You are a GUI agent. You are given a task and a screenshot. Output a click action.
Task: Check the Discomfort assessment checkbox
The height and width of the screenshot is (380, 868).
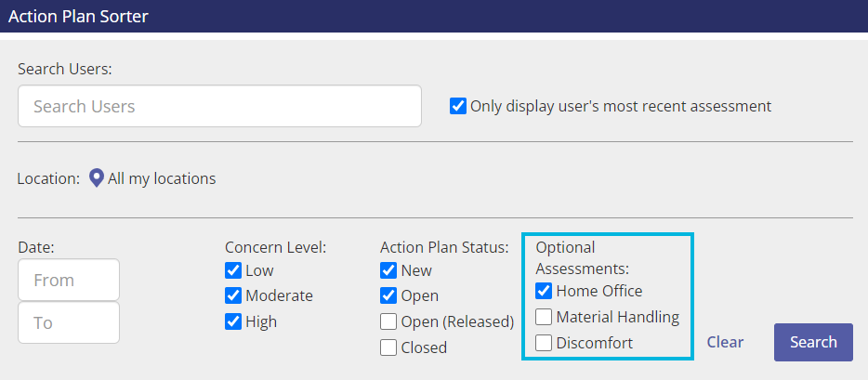(545, 343)
